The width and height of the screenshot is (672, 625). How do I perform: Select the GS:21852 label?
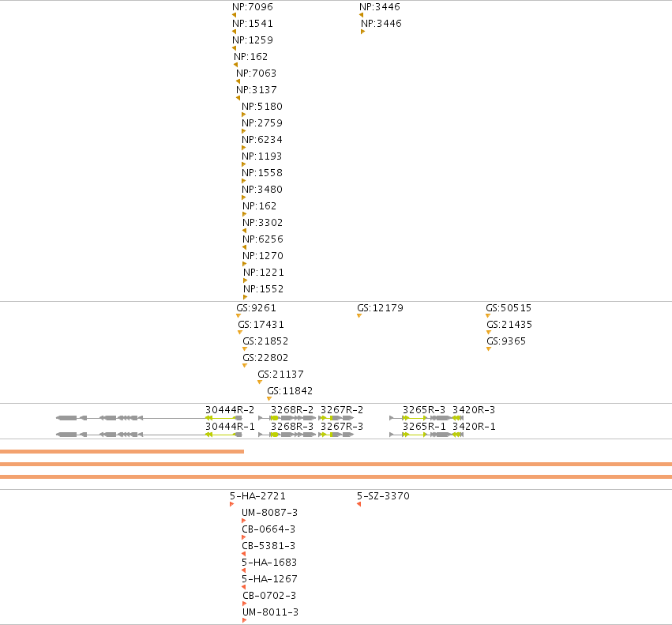click(x=265, y=341)
